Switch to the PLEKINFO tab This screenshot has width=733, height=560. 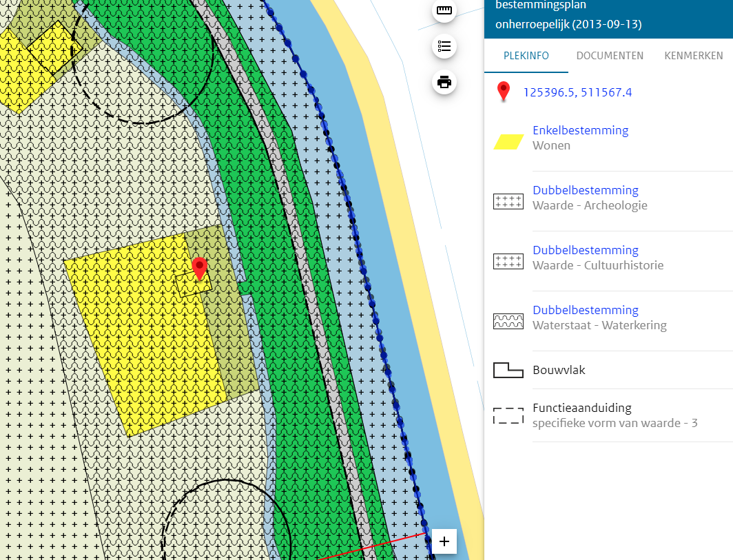click(526, 56)
